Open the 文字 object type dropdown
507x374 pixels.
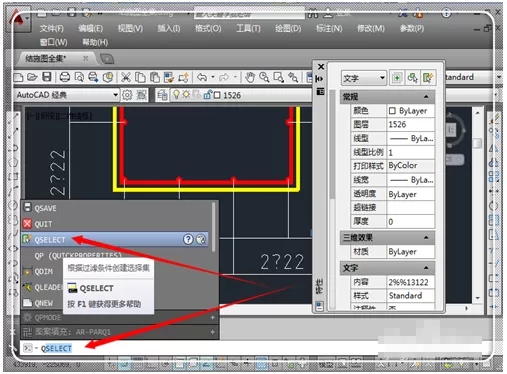point(364,78)
